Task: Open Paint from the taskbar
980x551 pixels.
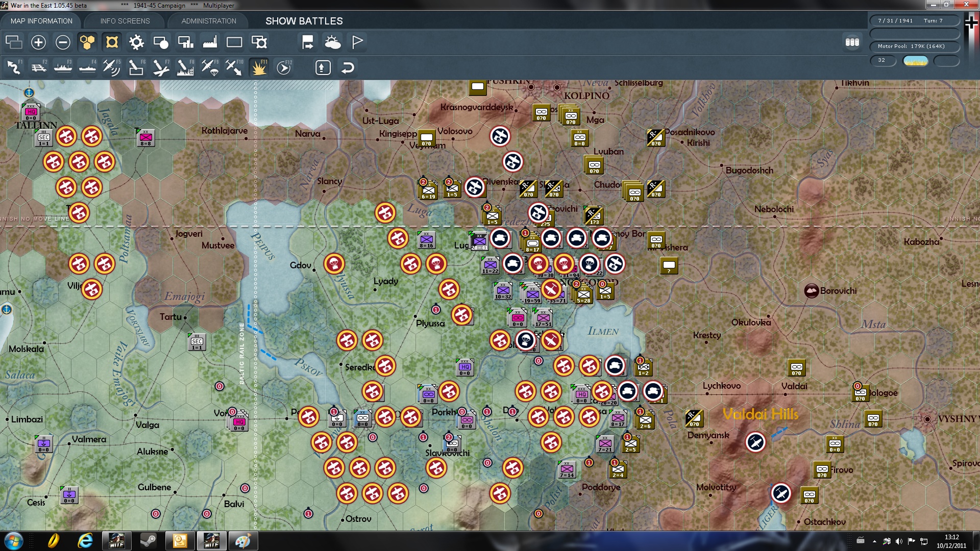Action: tap(243, 540)
